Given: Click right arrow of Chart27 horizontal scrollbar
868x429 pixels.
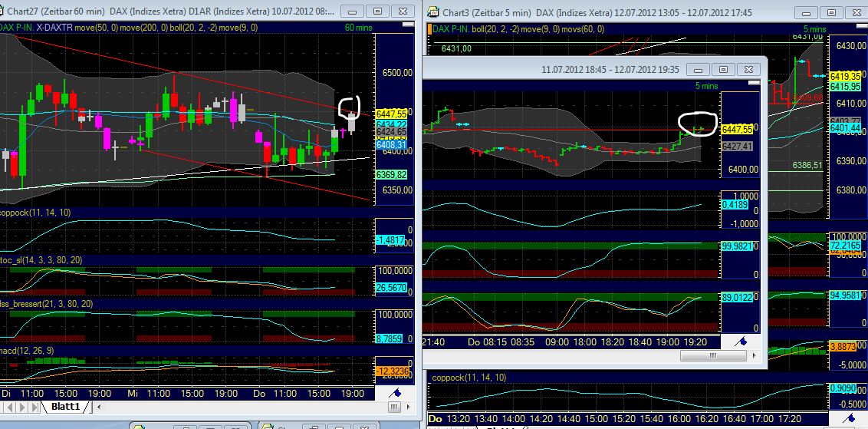Looking at the screenshot, I should click(x=409, y=407).
